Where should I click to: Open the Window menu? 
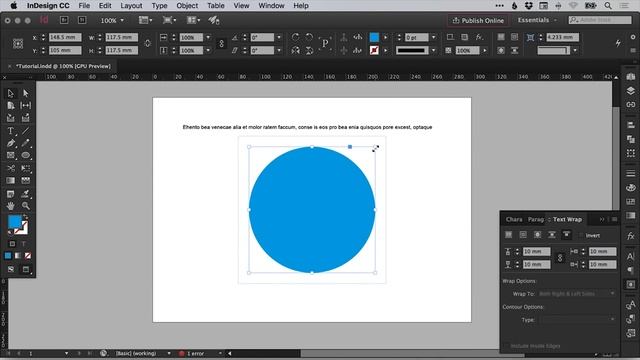pyautogui.click(x=271, y=6)
